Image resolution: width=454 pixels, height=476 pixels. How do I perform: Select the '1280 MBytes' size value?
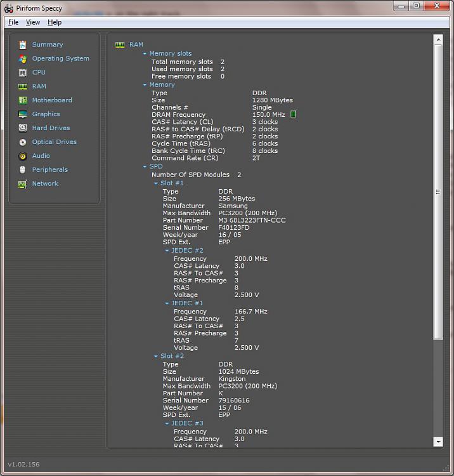point(273,100)
